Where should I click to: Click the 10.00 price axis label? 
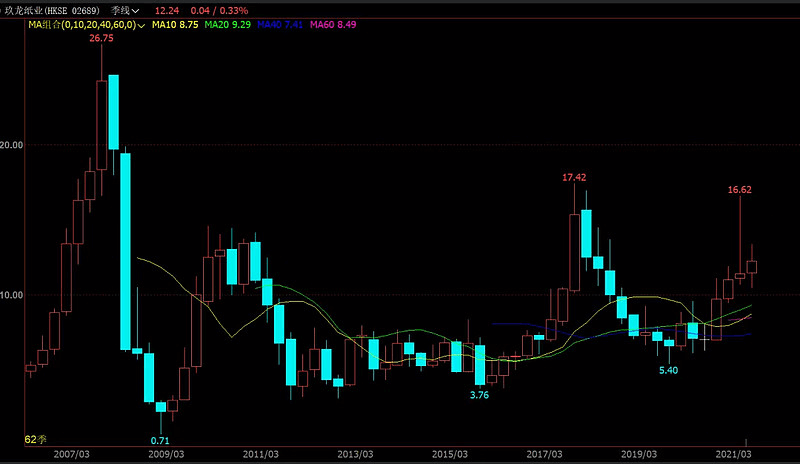[11, 295]
